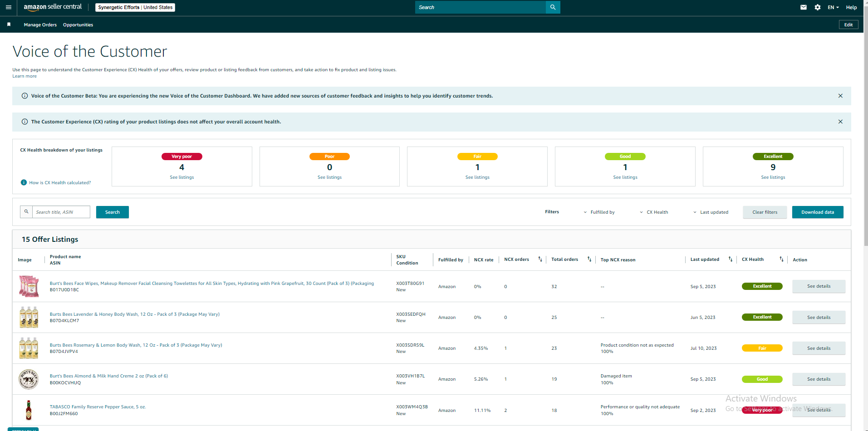Click the Good CX Health badge for Hand Creme

point(762,379)
